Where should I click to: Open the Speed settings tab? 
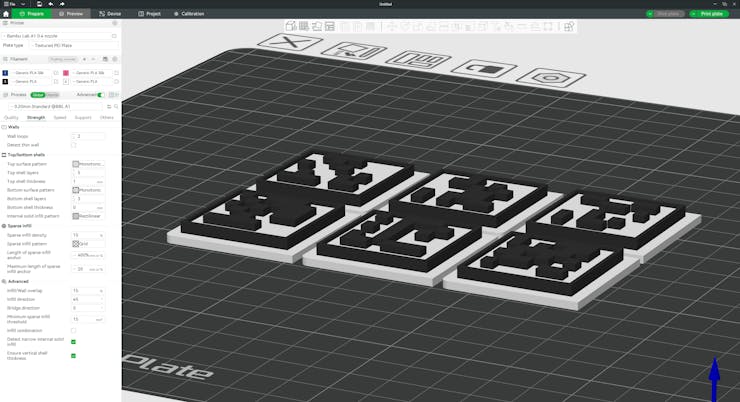[60, 117]
